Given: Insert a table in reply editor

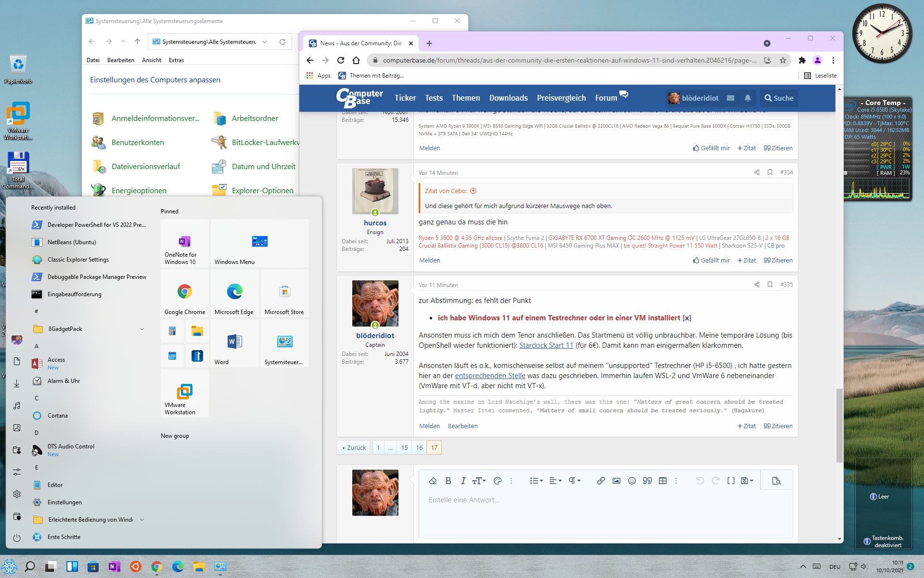Looking at the screenshot, I should click(x=663, y=481).
